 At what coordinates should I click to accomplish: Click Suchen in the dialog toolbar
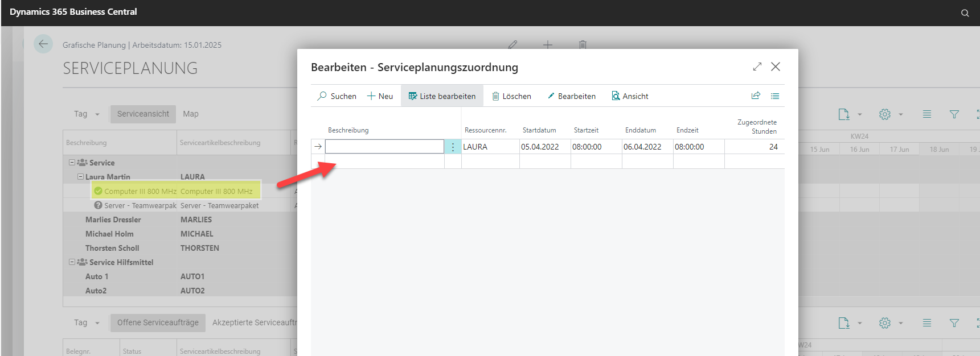click(337, 96)
